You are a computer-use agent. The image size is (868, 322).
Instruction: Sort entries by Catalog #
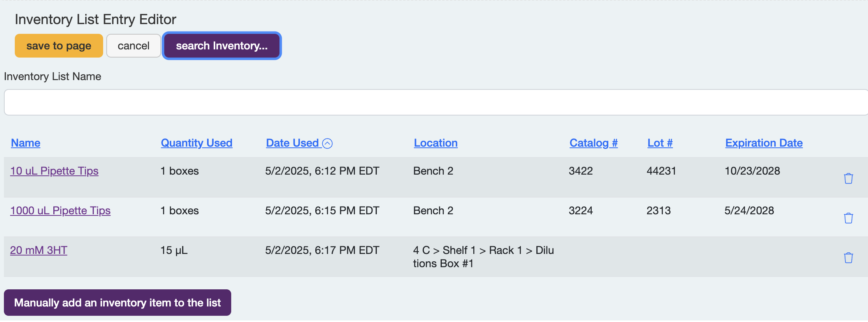594,143
